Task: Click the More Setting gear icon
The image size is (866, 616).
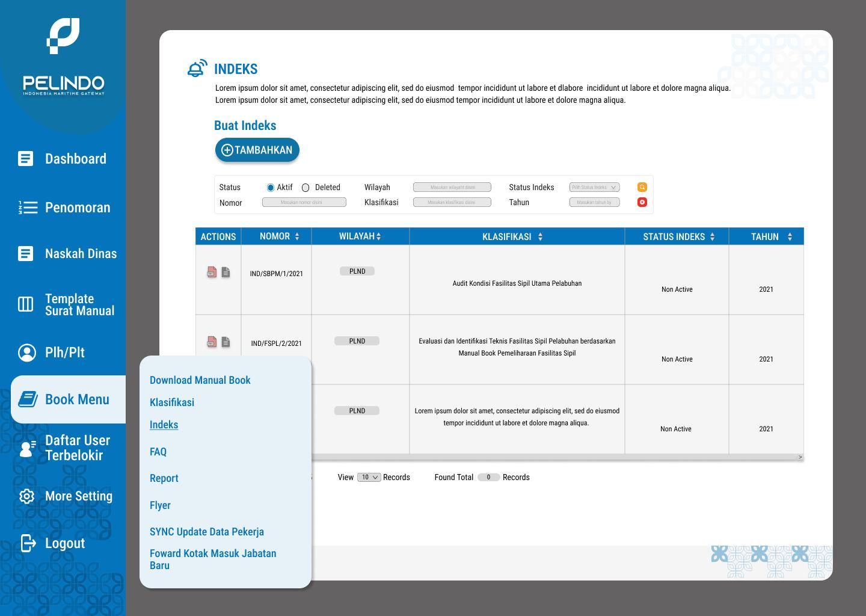Action: tap(26, 496)
